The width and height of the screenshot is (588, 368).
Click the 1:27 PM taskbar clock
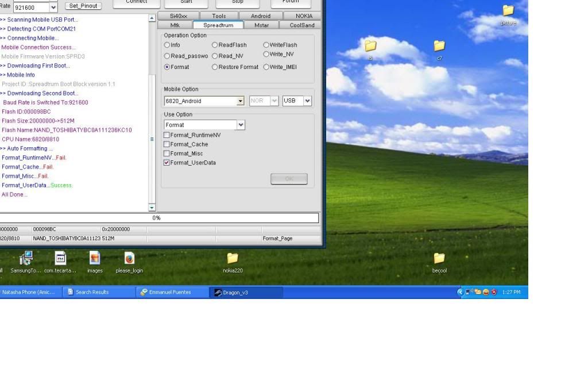(x=511, y=292)
